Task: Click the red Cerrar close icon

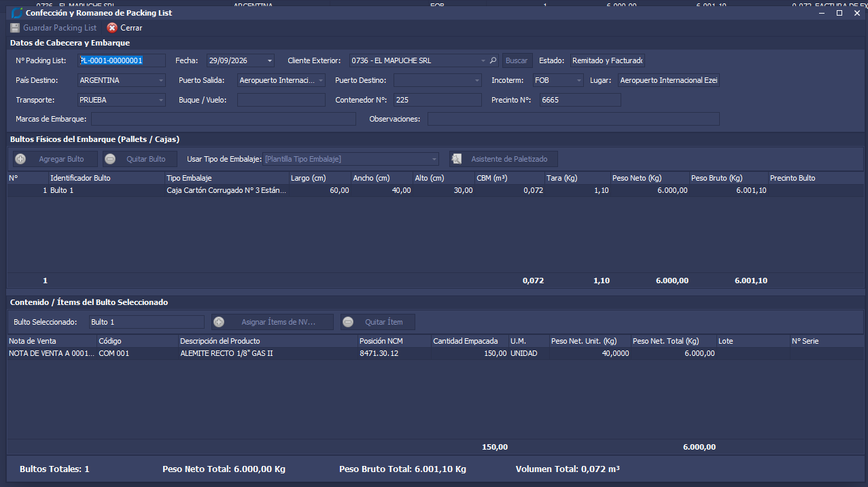Action: tap(112, 28)
